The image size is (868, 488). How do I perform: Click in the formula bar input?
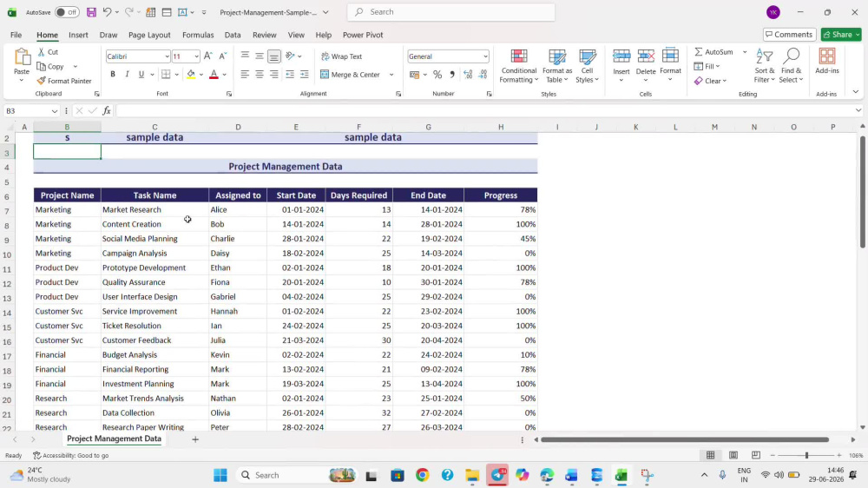coord(484,111)
